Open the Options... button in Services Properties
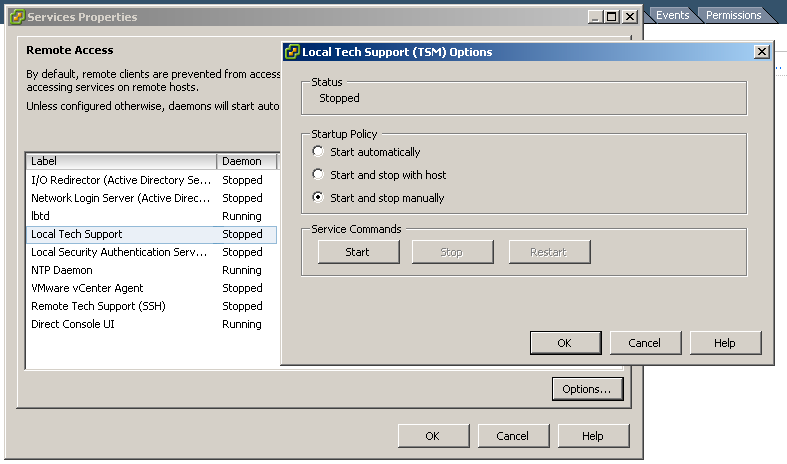 pos(587,389)
